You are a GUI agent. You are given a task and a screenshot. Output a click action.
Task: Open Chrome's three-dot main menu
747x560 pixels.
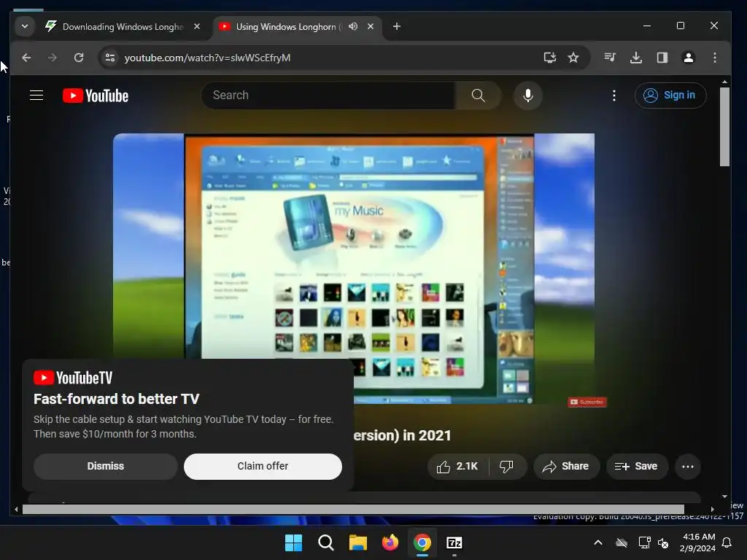point(715,58)
